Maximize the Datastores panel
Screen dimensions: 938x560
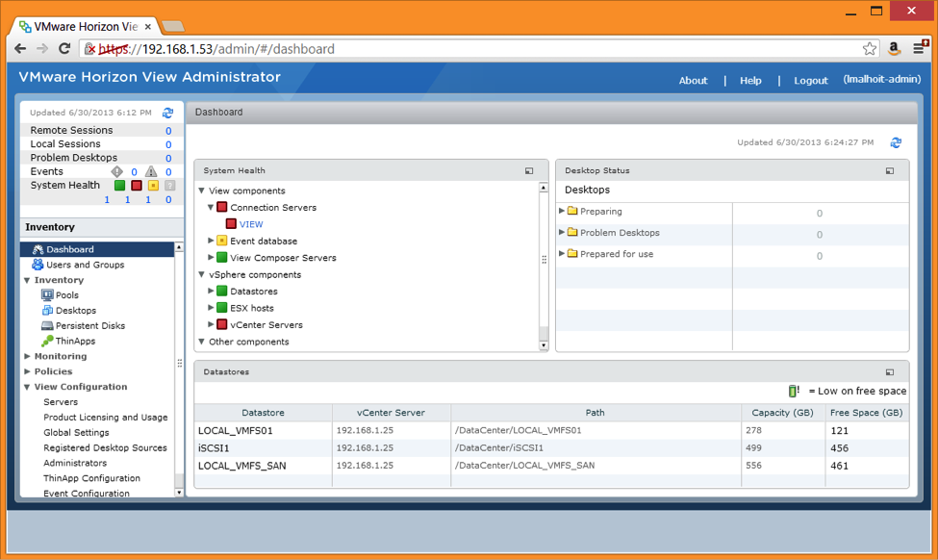pyautogui.click(x=890, y=372)
